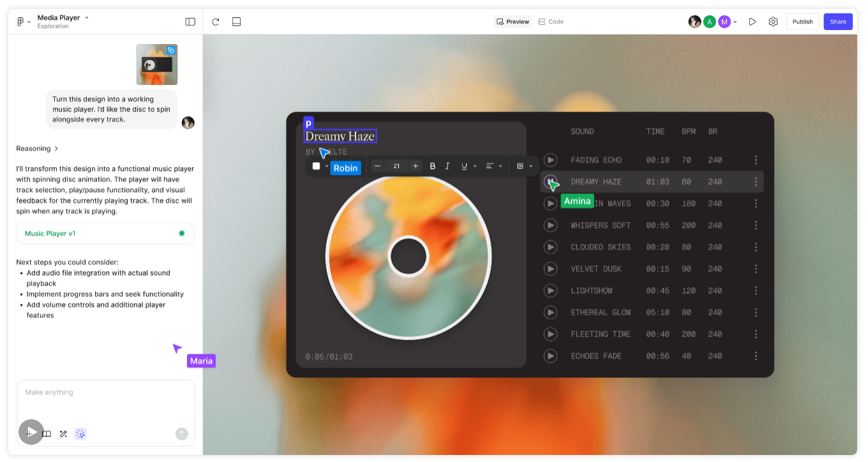868x462 pixels.
Task: Open more options for Echoes Fade
Action: point(756,355)
